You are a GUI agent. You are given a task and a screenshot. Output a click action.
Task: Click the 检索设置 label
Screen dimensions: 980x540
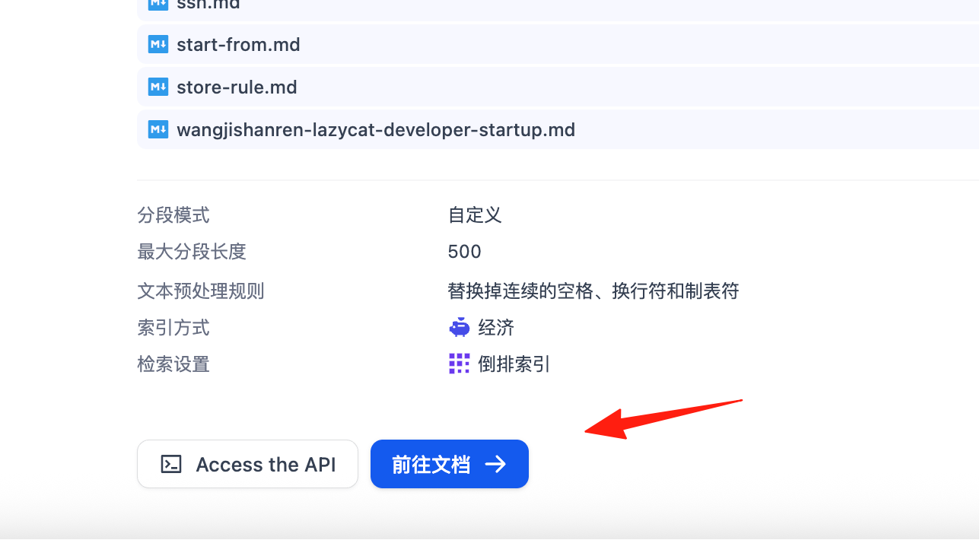[173, 364]
